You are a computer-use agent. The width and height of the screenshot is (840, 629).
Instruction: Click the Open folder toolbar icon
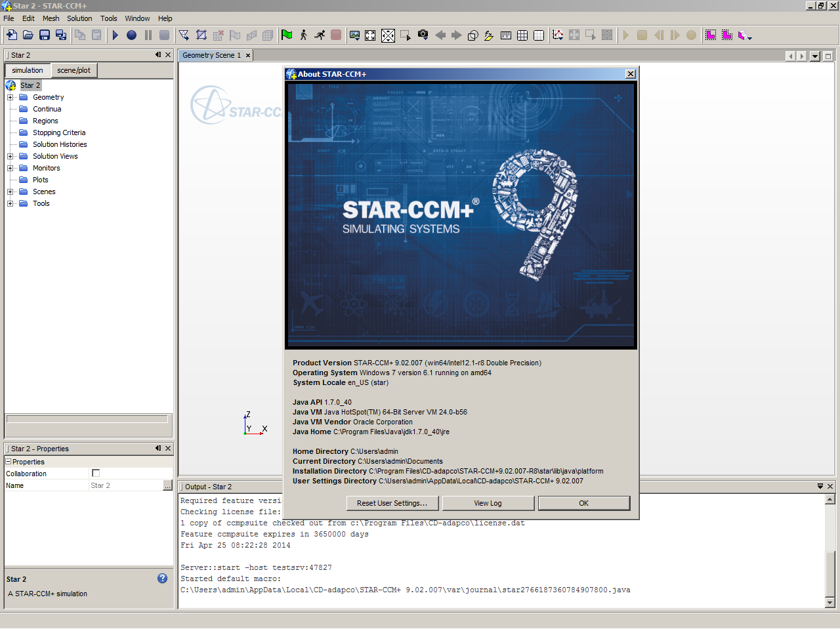point(28,35)
